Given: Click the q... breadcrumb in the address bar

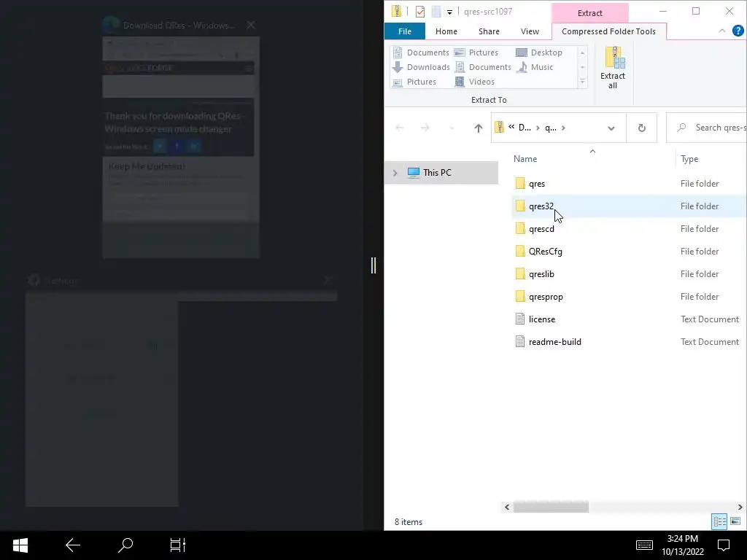Looking at the screenshot, I should pyautogui.click(x=550, y=128).
